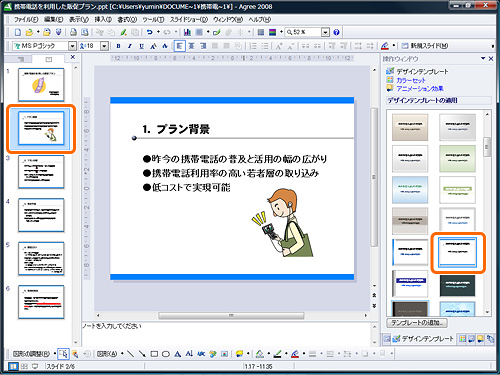Toggle bulleted list
The image size is (500, 375).
(x=265, y=46)
